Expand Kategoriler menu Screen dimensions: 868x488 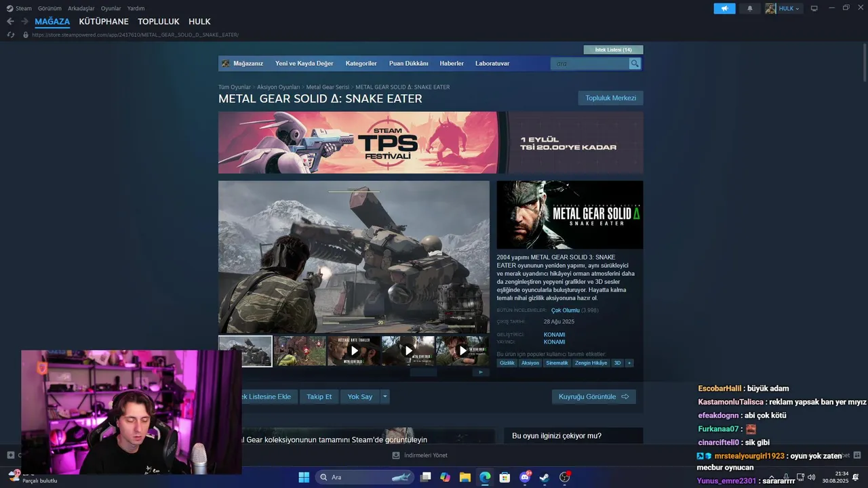click(x=361, y=64)
